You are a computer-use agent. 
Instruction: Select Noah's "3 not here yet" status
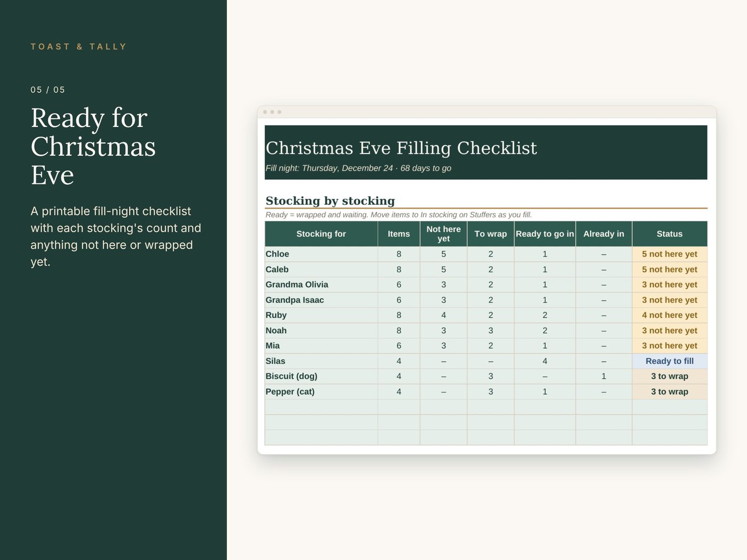coord(670,331)
